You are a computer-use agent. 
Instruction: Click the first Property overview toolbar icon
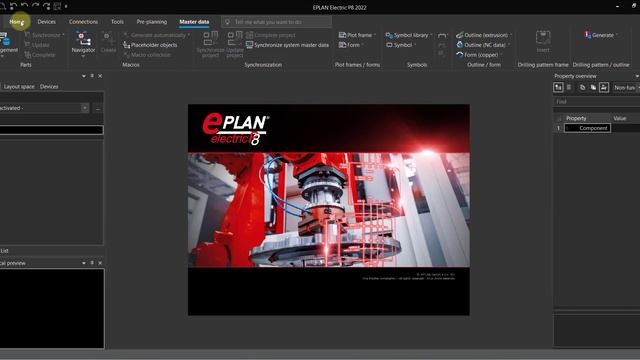(x=558, y=87)
